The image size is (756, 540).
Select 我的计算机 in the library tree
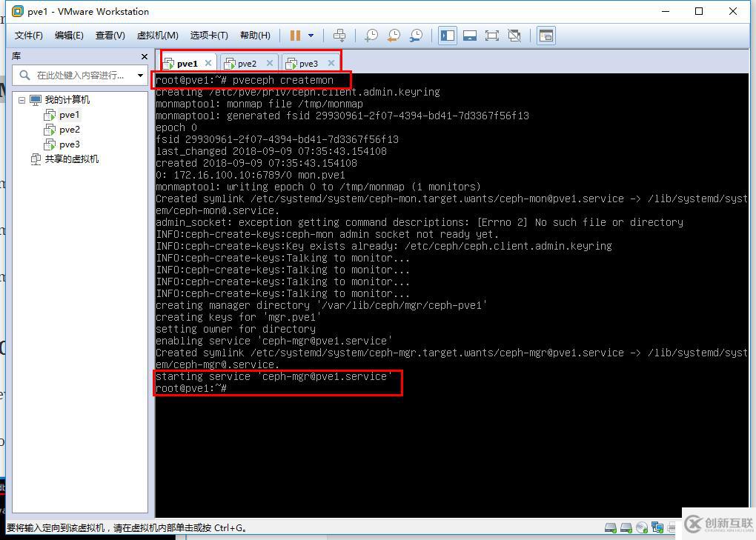(x=67, y=100)
